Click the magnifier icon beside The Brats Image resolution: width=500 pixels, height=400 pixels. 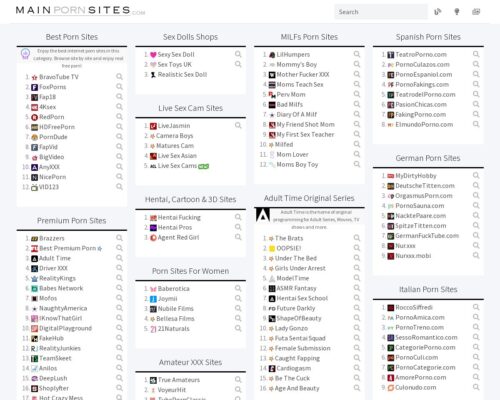point(357,238)
